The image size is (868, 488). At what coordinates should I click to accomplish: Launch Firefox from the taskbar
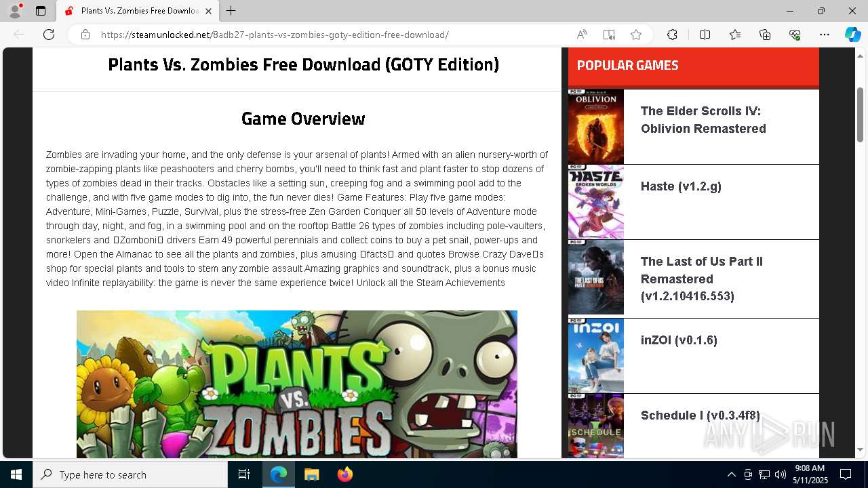click(x=345, y=474)
